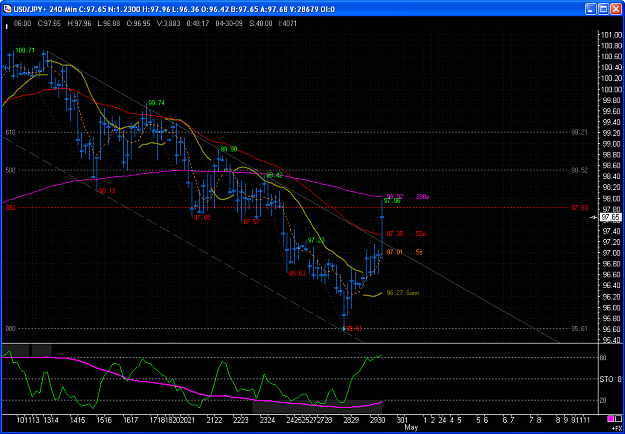The height and width of the screenshot is (434, 625).
Task: Select the 100.71 swing high label
Action: click(x=26, y=51)
